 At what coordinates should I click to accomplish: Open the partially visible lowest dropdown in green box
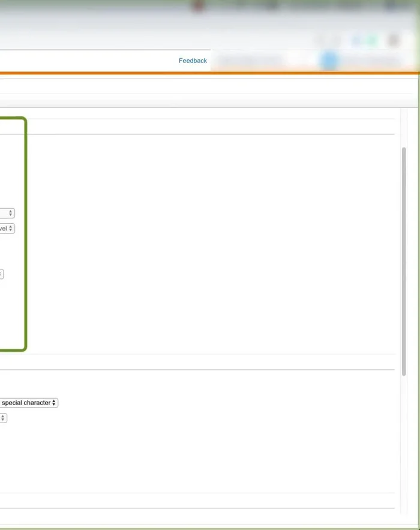[x=1, y=274]
